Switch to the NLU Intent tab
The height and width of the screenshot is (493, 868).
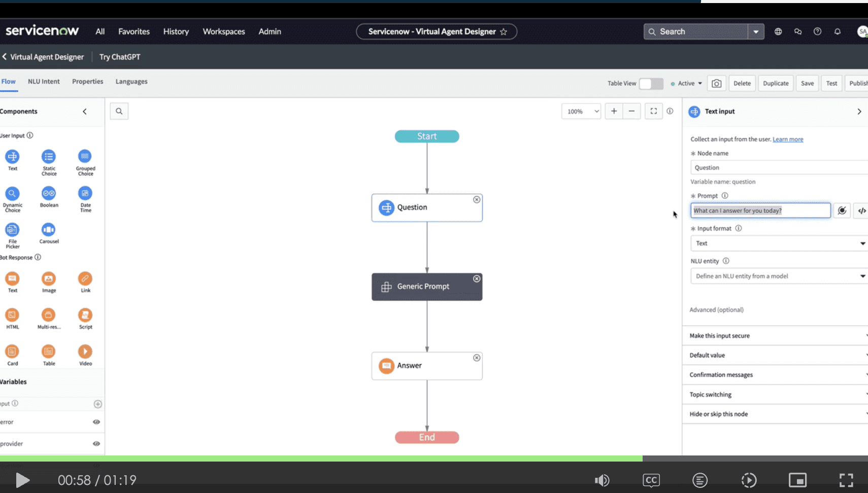(44, 81)
